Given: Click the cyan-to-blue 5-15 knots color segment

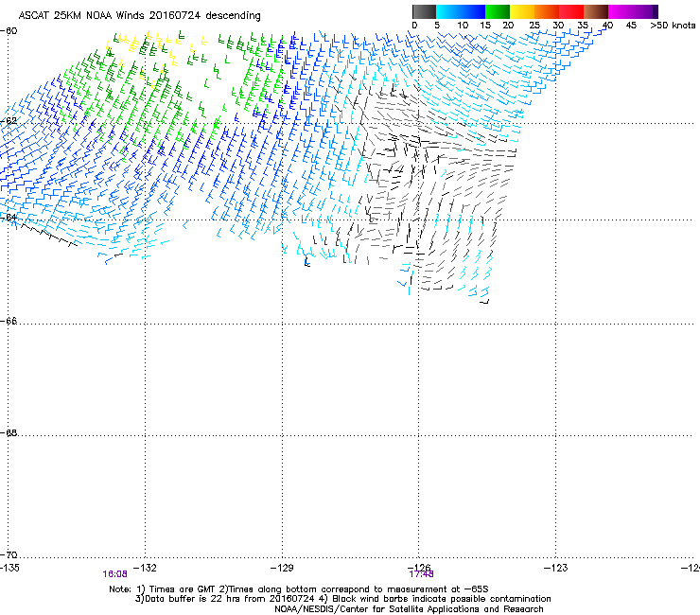Looking at the screenshot, I should 461,11.
